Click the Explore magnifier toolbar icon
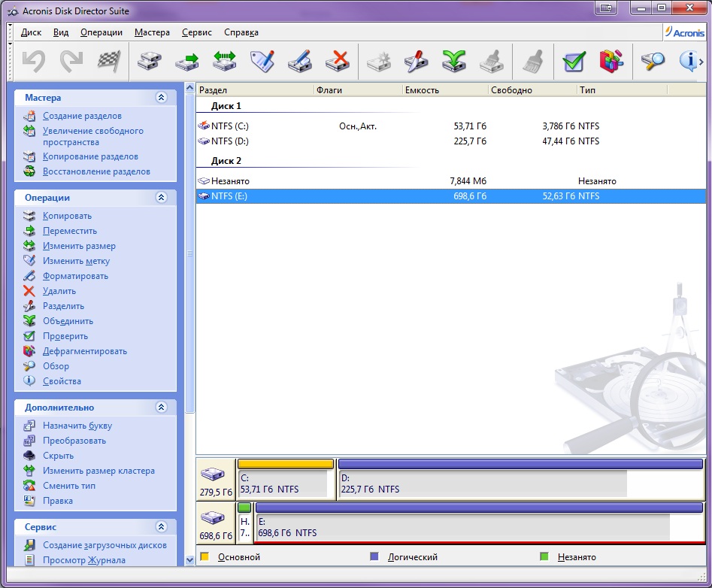The width and height of the screenshot is (712, 588). pos(653,62)
